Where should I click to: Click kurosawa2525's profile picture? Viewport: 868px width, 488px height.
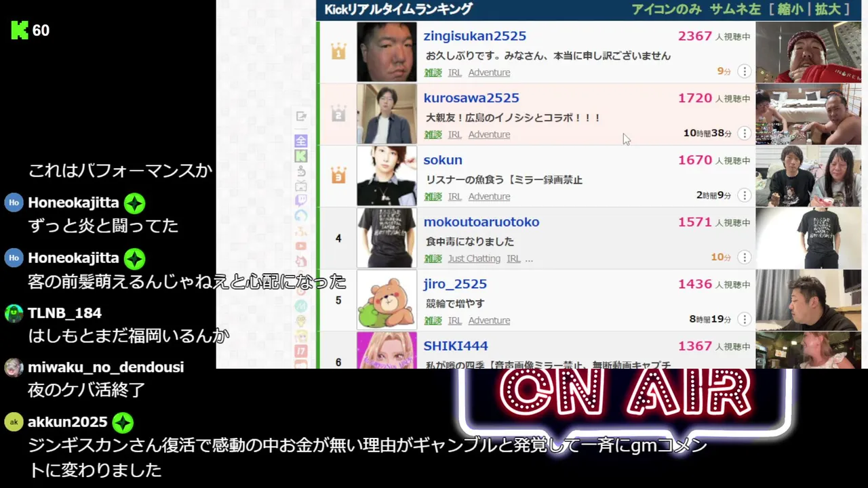[x=387, y=114]
